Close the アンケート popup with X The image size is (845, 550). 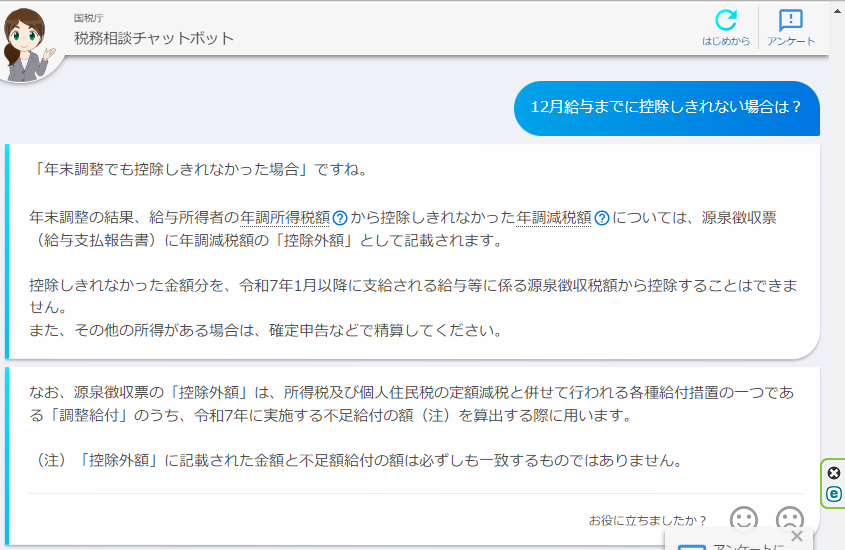(x=797, y=536)
